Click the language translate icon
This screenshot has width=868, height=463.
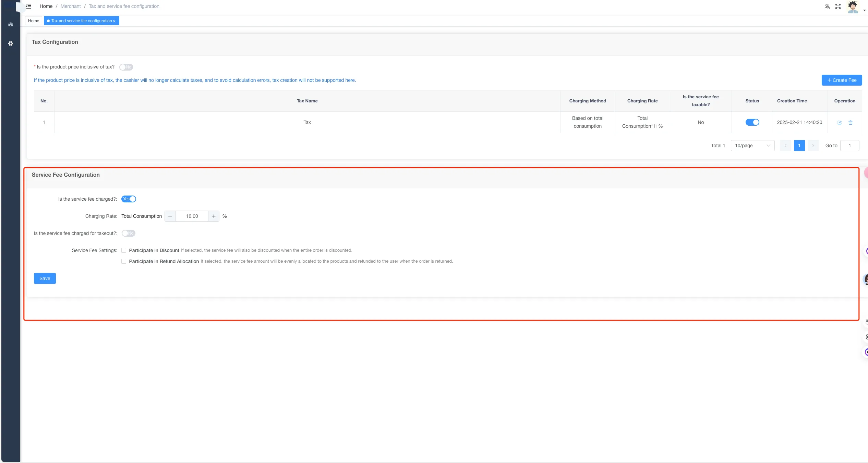(x=827, y=6)
